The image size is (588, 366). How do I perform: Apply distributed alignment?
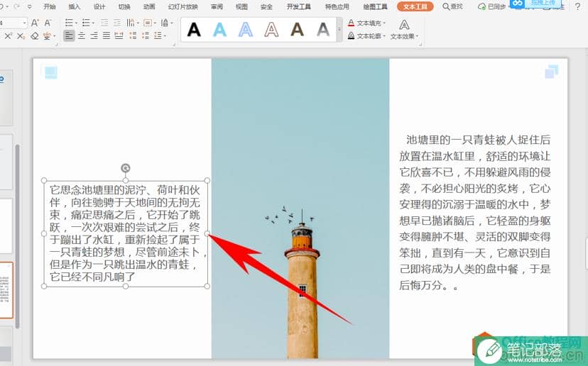(x=119, y=35)
